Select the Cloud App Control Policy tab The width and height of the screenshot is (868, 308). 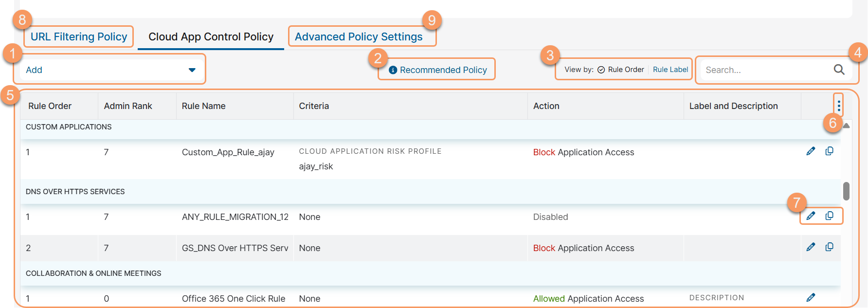pos(211,37)
